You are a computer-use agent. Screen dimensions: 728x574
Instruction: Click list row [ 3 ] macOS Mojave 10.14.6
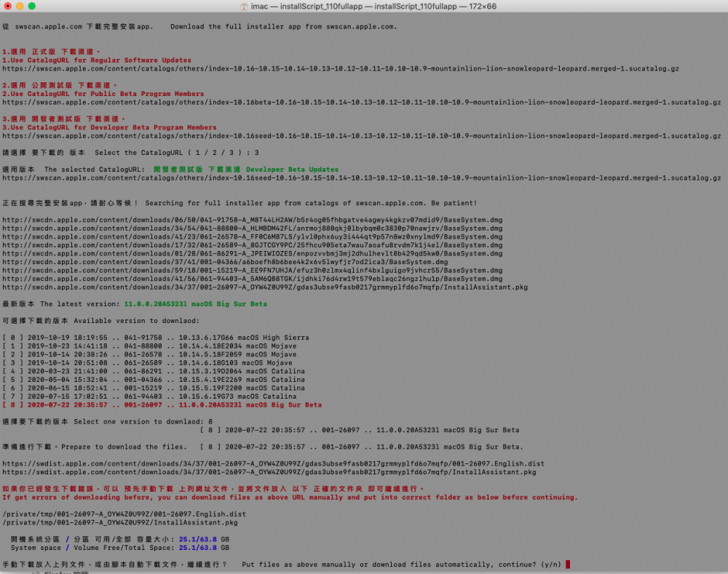(x=147, y=363)
